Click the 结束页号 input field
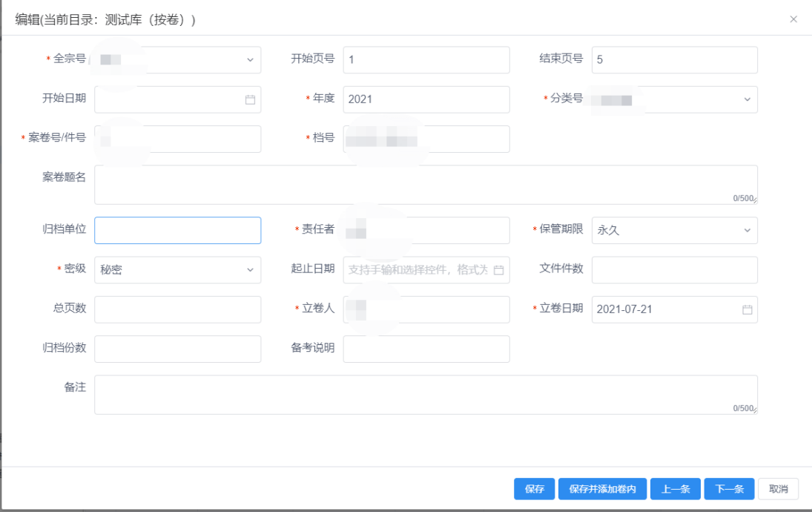The width and height of the screenshot is (812, 512). [674, 60]
